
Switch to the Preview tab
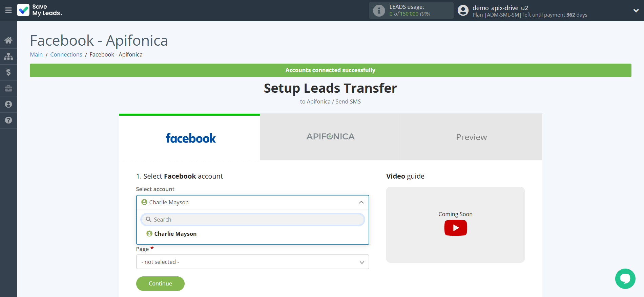tap(471, 137)
